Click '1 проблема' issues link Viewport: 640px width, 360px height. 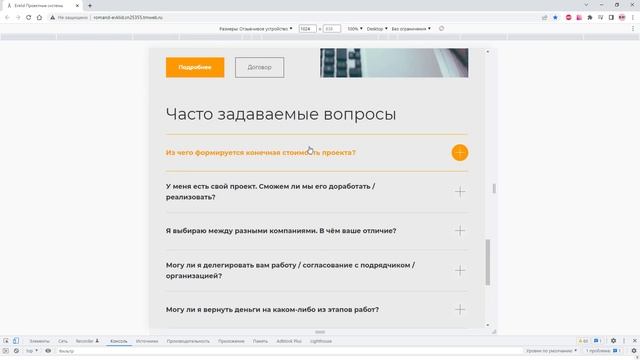point(604,351)
